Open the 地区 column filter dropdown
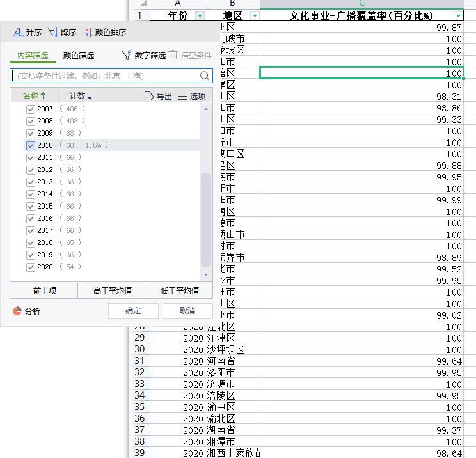 point(255,15)
